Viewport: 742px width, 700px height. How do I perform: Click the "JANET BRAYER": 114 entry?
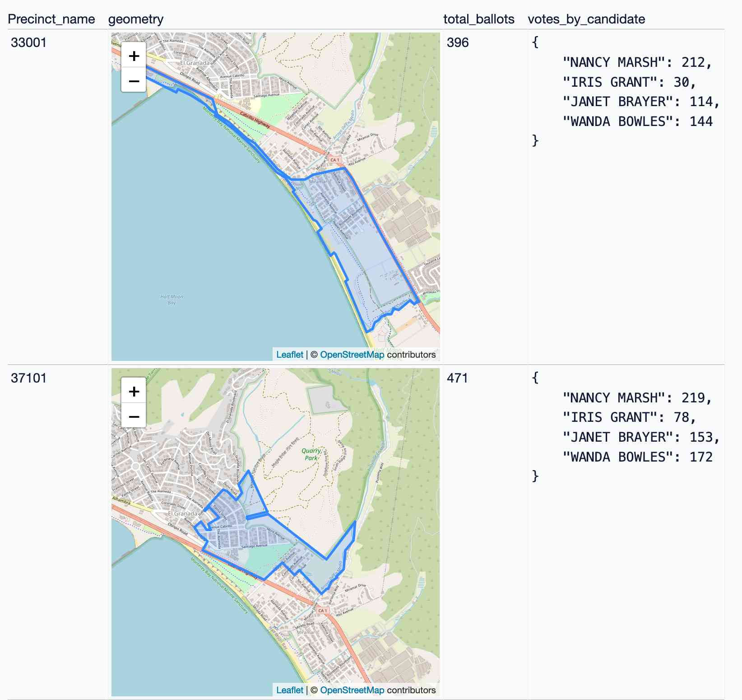(641, 102)
